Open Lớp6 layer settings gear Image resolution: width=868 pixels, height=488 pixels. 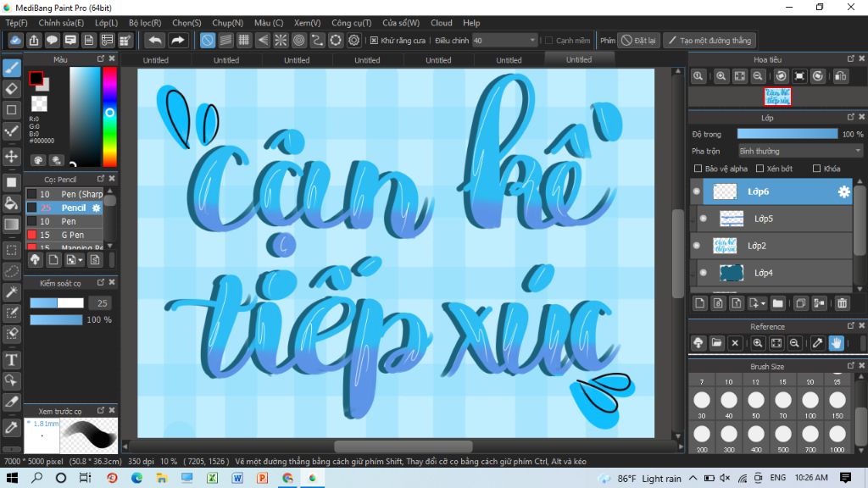(x=843, y=191)
